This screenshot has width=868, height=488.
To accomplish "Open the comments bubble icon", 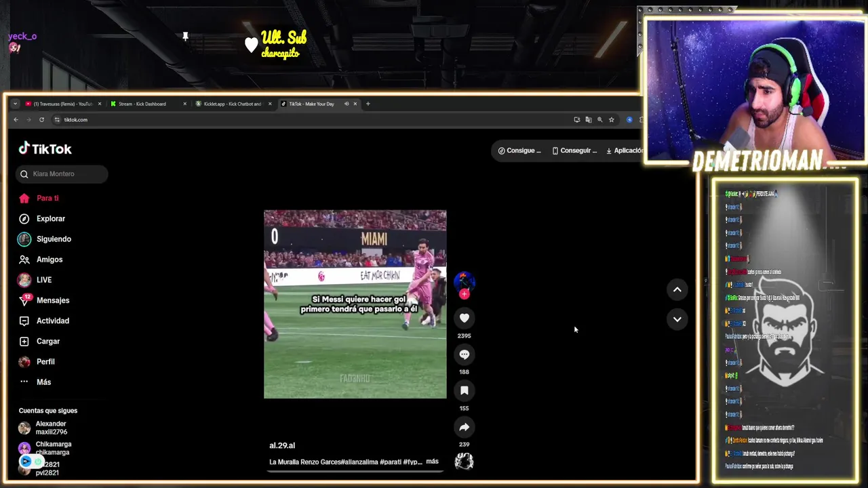I will (x=465, y=354).
